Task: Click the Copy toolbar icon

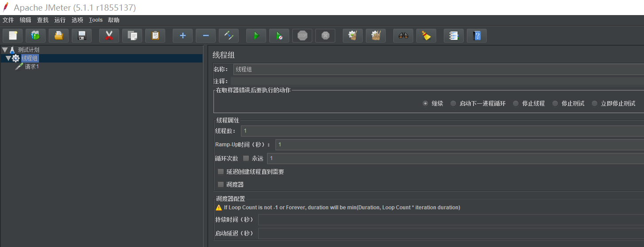Action: [x=132, y=35]
